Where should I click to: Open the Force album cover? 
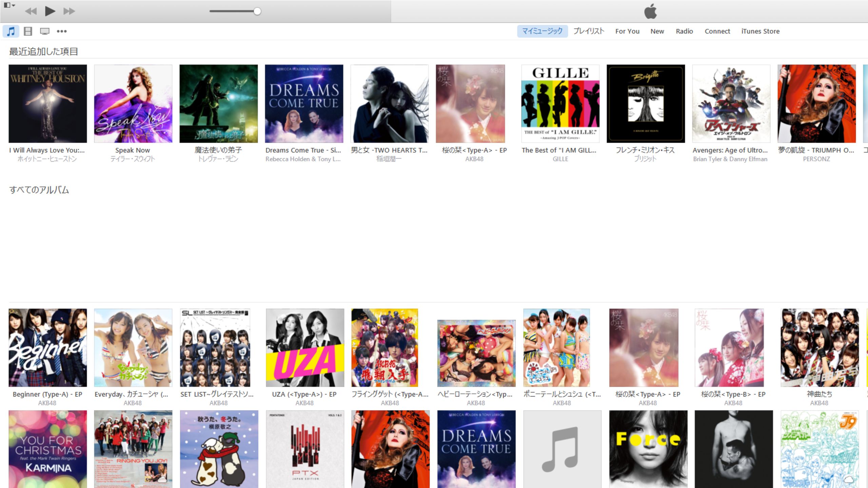tap(648, 449)
